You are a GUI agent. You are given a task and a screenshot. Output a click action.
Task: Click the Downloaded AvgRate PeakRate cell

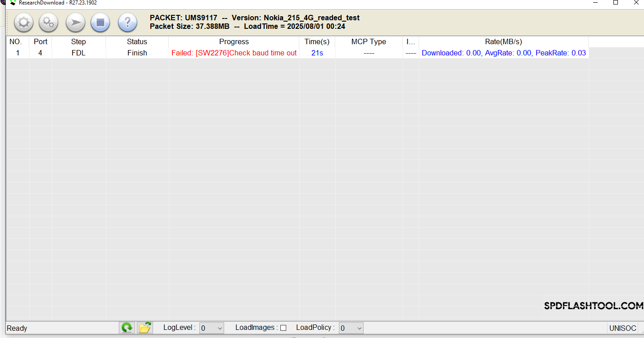point(504,53)
